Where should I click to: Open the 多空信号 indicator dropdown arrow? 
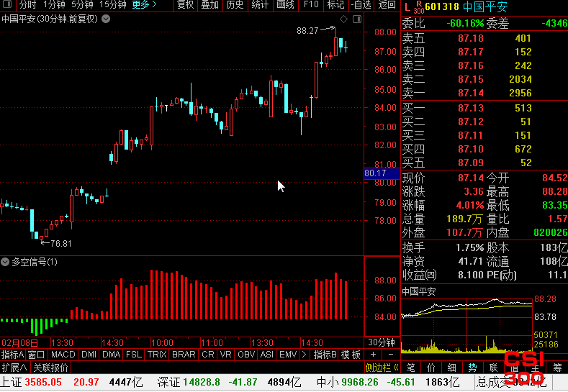pos(5,262)
